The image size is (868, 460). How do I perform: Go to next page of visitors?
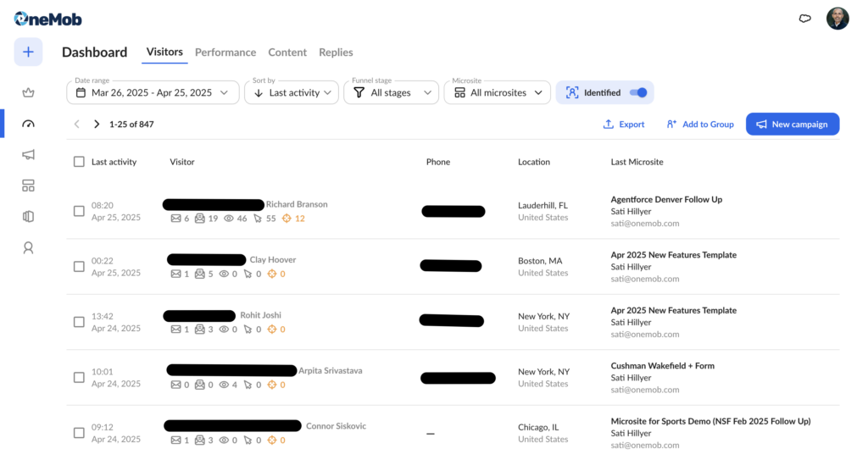97,125
